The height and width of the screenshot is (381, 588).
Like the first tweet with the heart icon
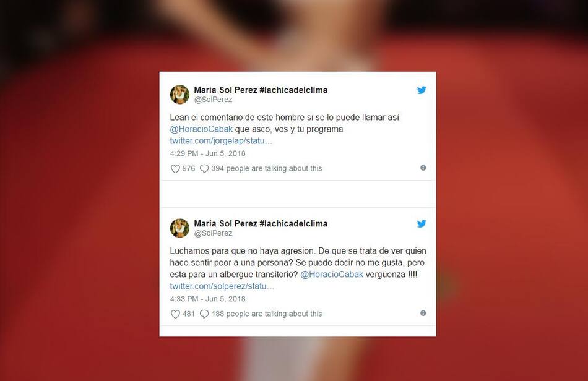[x=175, y=169]
